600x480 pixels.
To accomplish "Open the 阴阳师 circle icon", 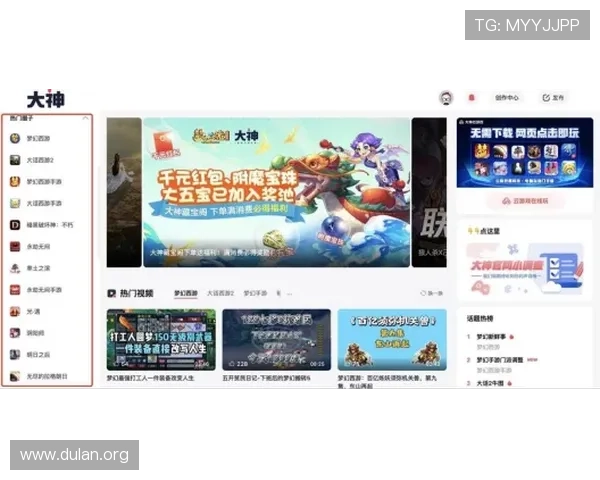I will click(15, 333).
